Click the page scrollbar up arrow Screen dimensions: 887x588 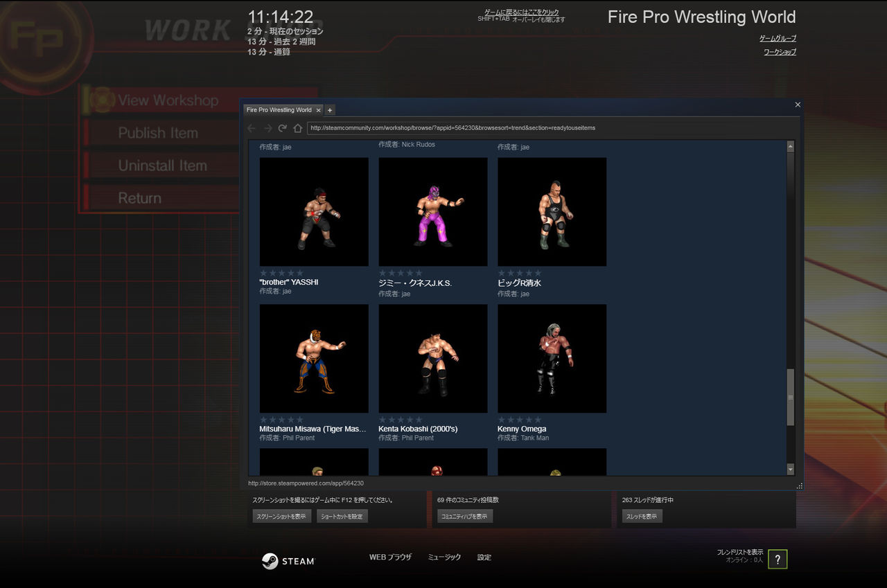pyautogui.click(x=791, y=145)
